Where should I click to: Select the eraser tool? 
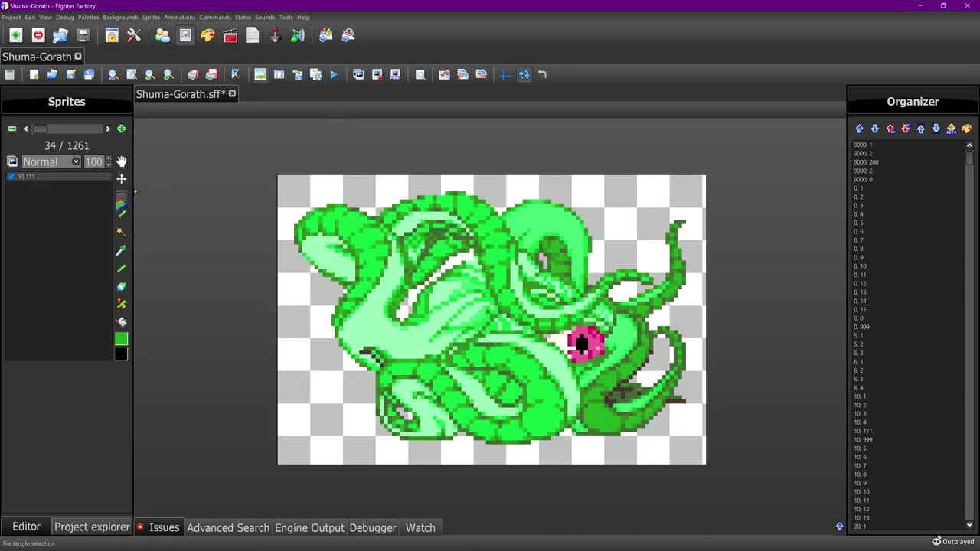click(121, 286)
